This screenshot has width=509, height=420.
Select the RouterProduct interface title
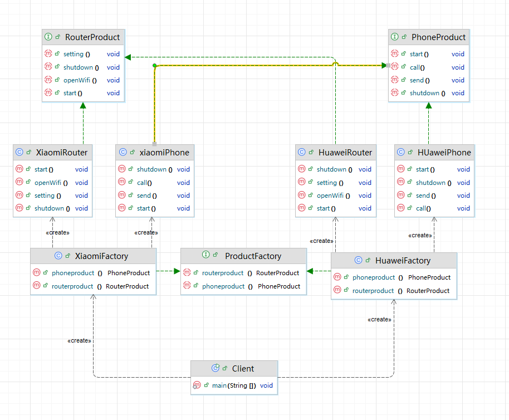coord(92,37)
